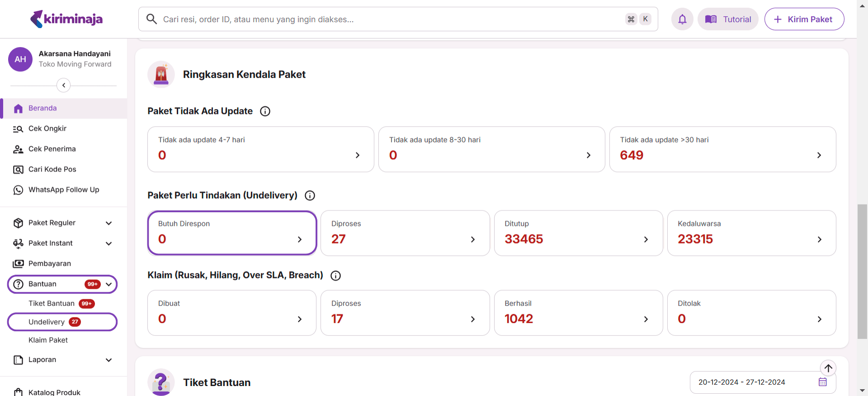Expand the Paket Instant submenu

[108, 243]
